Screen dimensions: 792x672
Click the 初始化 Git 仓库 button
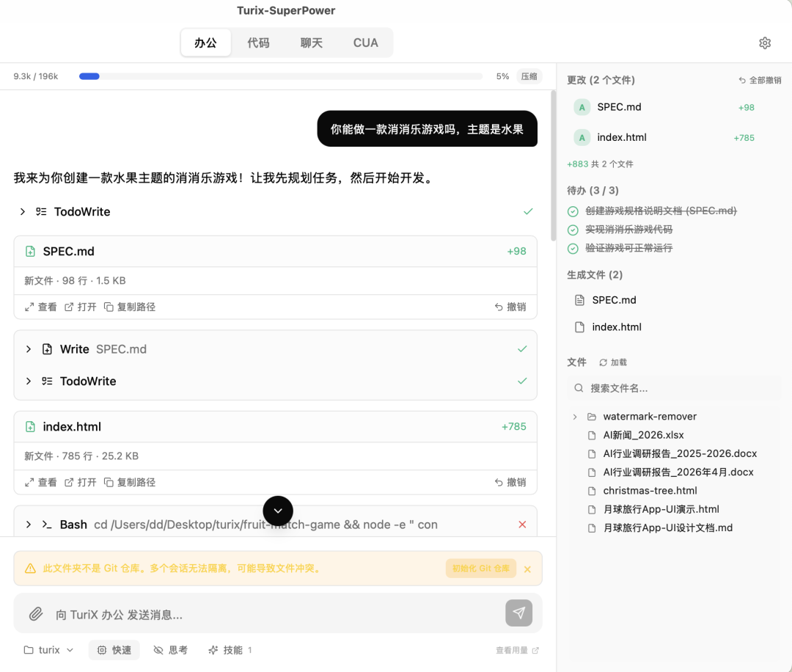point(480,569)
